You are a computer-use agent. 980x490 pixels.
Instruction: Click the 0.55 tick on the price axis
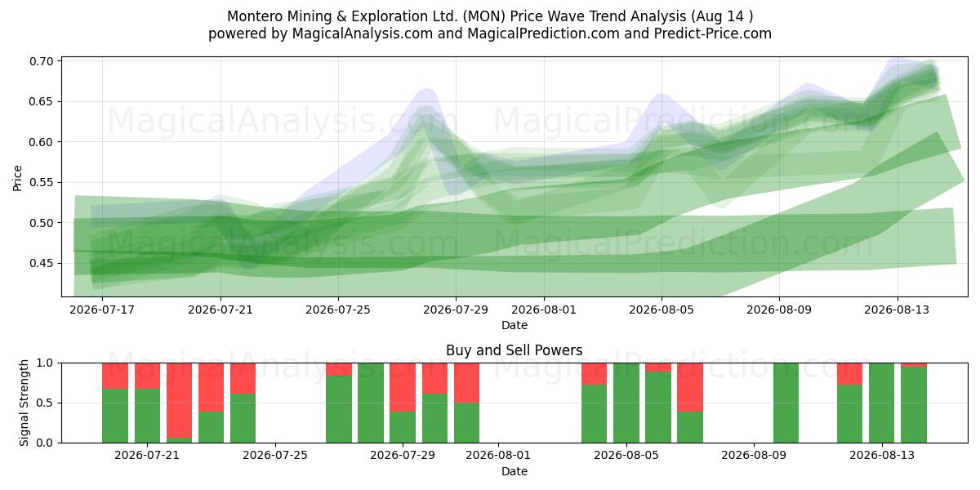pos(42,182)
